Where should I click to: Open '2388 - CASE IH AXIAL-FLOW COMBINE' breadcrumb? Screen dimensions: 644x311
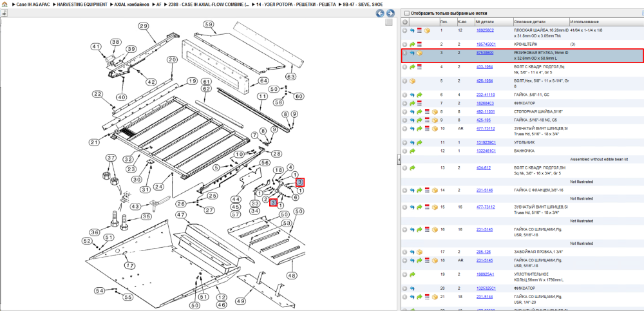click(209, 4)
